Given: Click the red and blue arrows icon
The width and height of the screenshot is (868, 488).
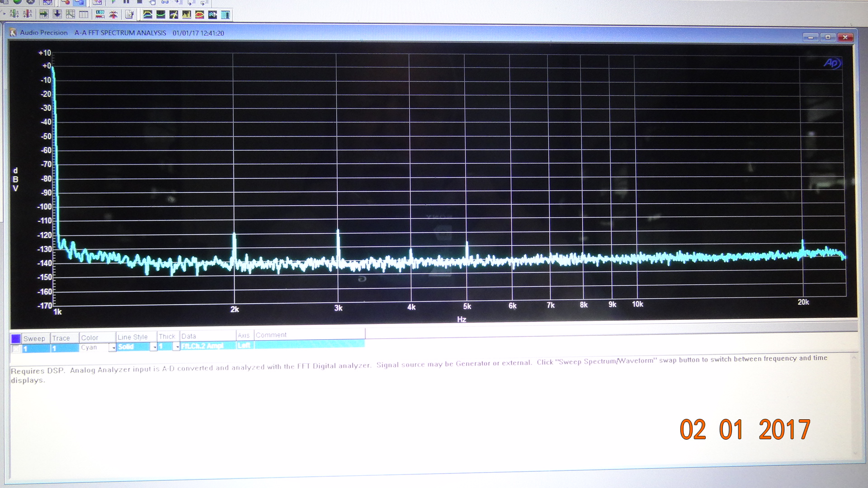Looking at the screenshot, I should tap(113, 14).
